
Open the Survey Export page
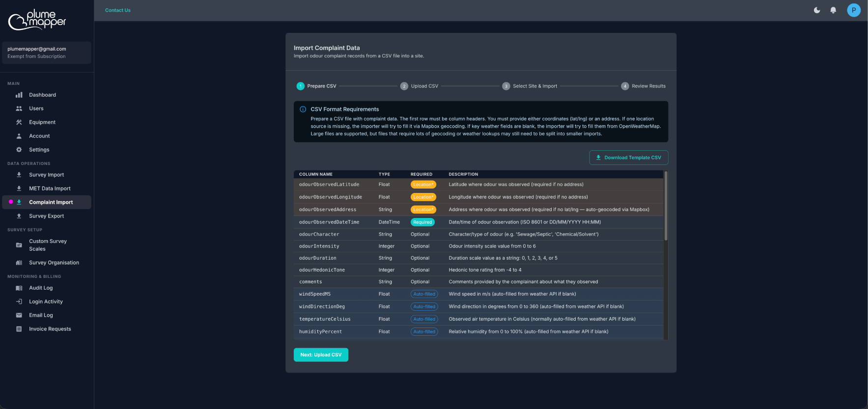pos(47,216)
